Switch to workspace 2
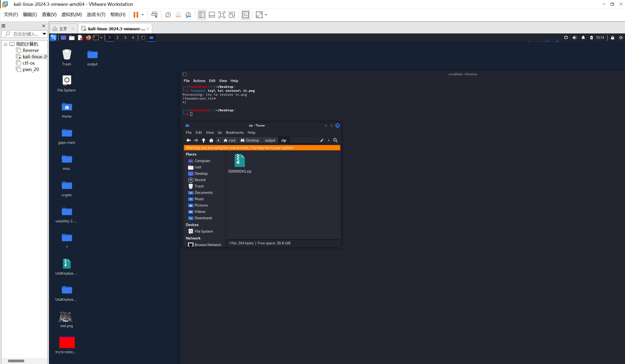The height and width of the screenshot is (364, 625). point(117,37)
